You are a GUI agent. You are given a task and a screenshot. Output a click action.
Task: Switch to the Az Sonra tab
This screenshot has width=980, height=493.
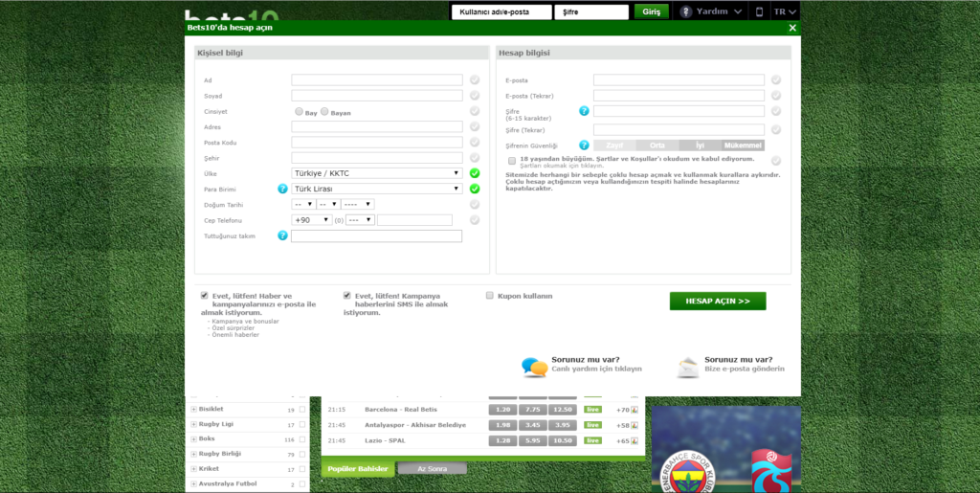point(432,468)
